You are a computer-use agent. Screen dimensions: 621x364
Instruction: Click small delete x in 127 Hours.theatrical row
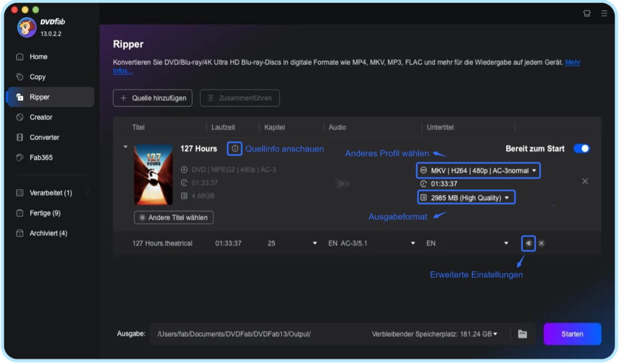click(x=541, y=243)
